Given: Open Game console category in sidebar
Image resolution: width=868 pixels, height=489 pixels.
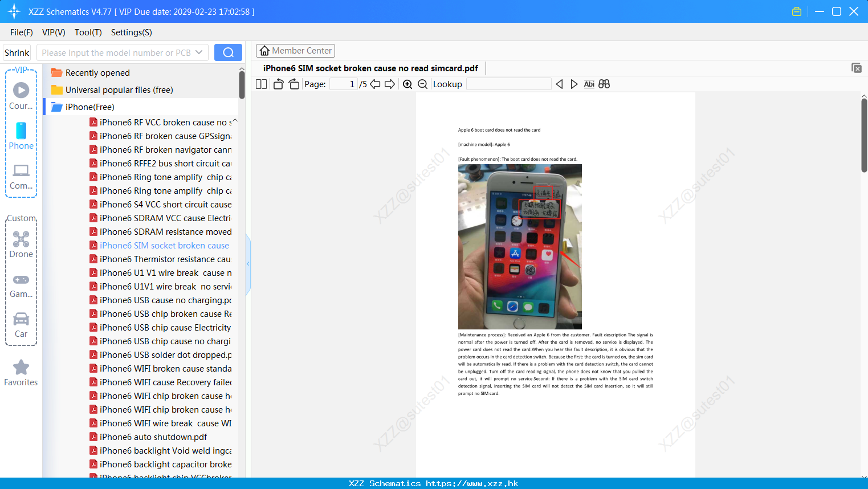Looking at the screenshot, I should (x=21, y=286).
